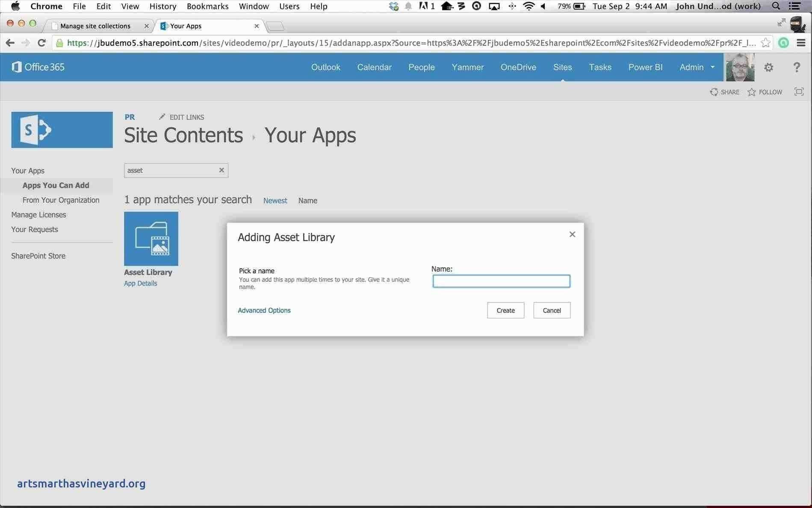
Task: Click the green extension icon in address bar
Action: coord(783,43)
